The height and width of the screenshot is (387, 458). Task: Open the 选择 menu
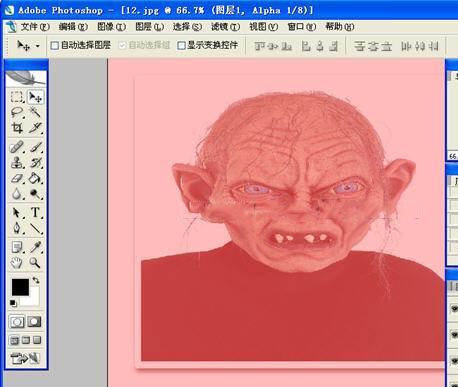tap(187, 27)
